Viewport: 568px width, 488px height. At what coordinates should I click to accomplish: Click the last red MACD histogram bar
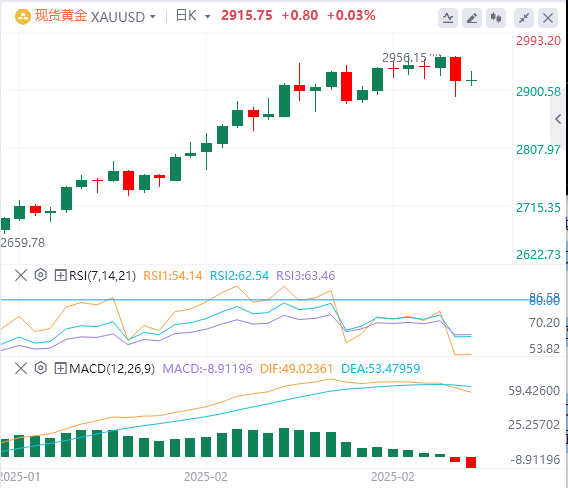(471, 463)
